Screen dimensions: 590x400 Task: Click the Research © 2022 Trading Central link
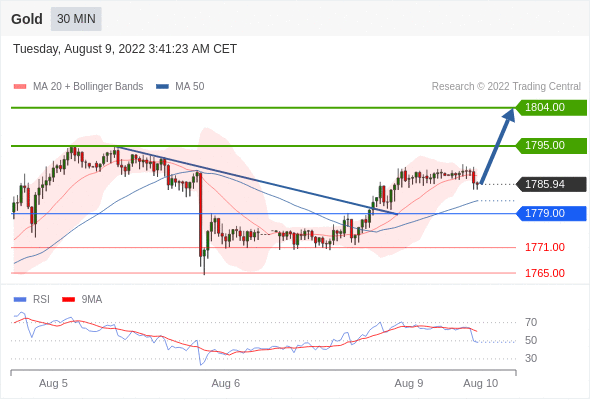[x=506, y=87]
